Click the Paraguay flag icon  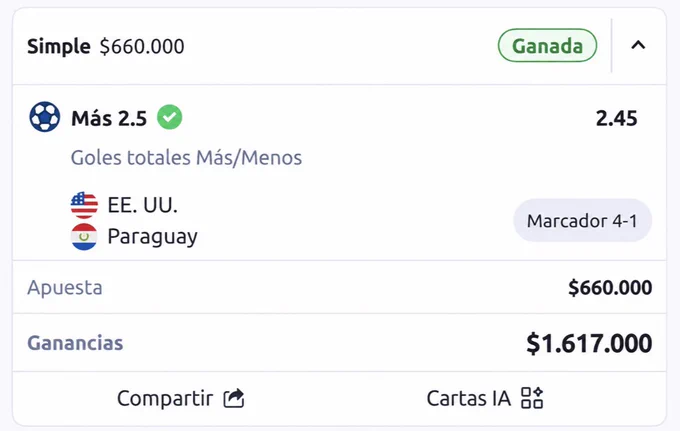84,237
